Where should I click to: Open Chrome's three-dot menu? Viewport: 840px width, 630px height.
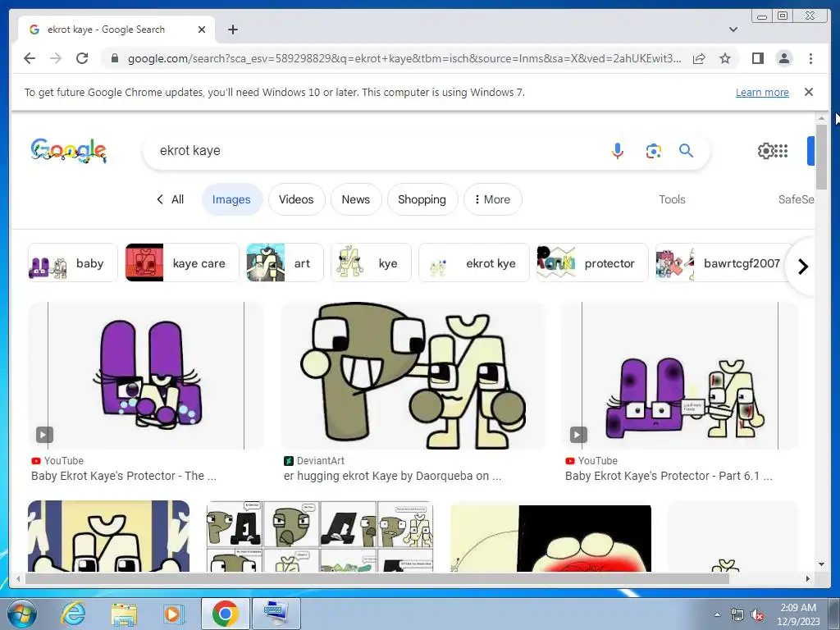point(810,58)
